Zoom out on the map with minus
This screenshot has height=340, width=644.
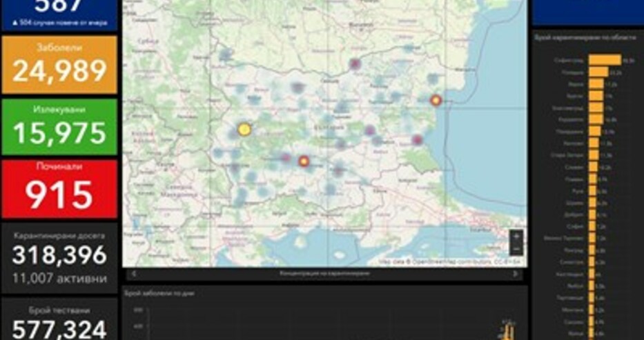click(516, 248)
